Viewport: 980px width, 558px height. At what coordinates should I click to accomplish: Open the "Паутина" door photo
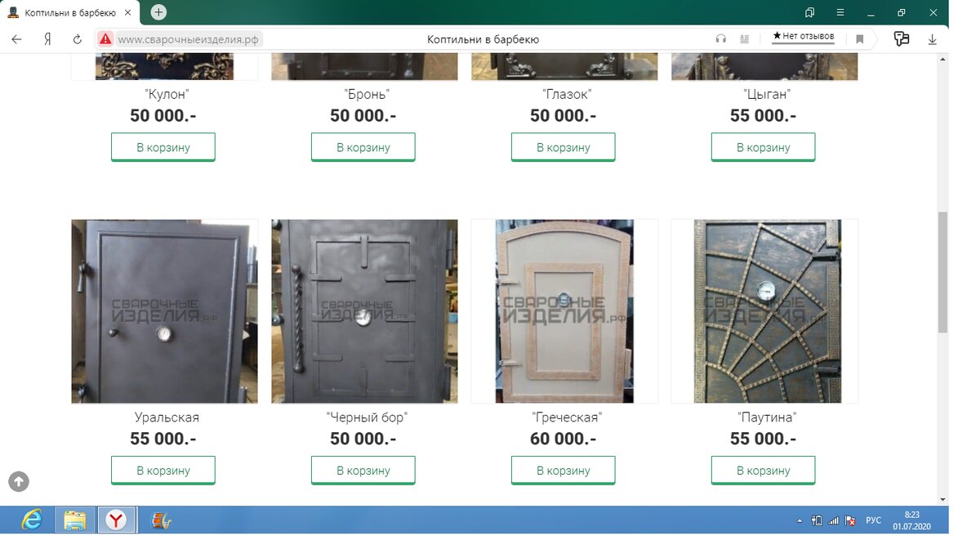764,311
